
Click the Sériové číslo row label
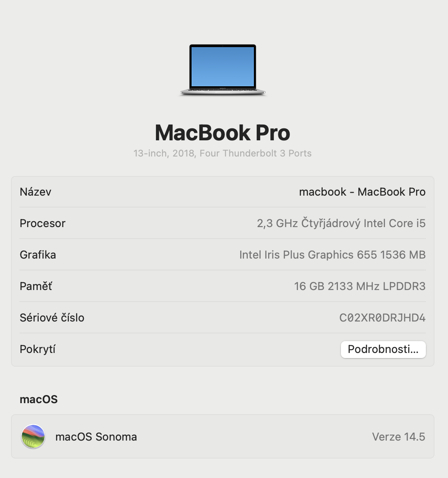(x=52, y=318)
